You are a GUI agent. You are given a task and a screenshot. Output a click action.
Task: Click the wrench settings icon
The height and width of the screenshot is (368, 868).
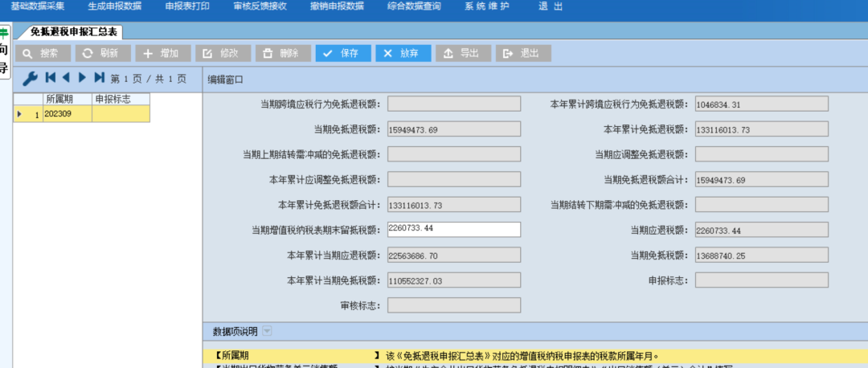tap(30, 78)
